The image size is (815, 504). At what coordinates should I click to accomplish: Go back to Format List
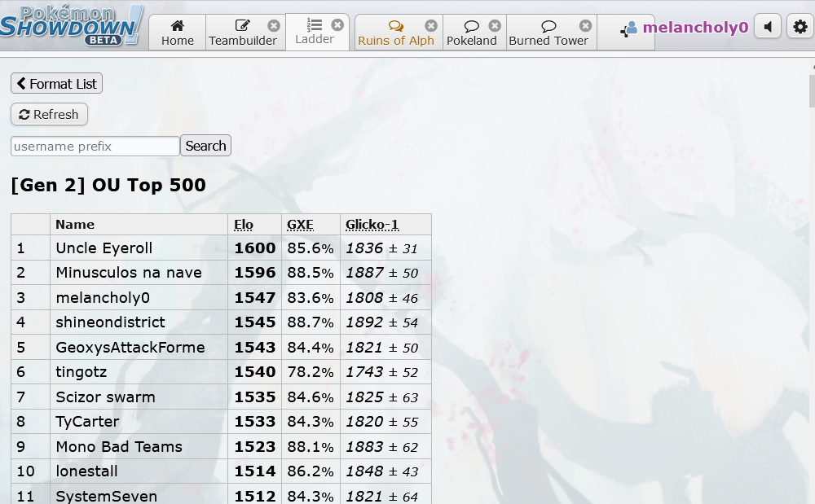pyautogui.click(x=56, y=84)
